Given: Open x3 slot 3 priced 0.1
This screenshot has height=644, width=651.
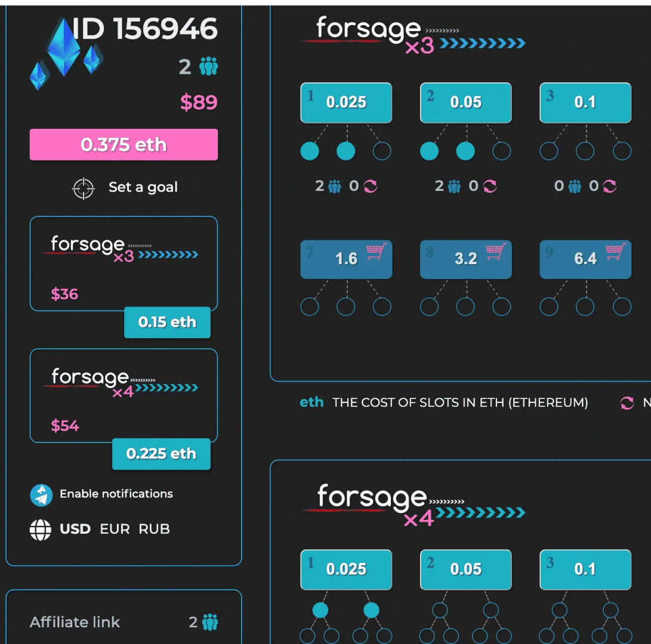Looking at the screenshot, I should (x=585, y=103).
